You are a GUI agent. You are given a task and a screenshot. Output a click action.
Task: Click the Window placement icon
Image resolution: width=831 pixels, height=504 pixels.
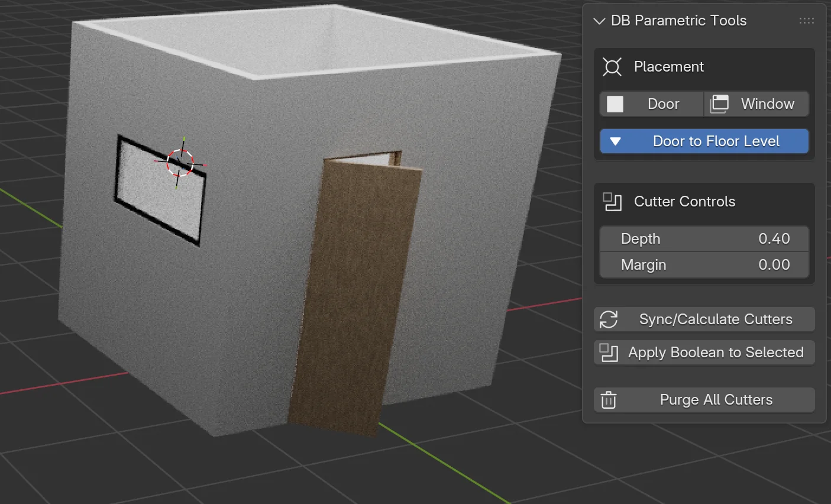pyautogui.click(x=719, y=104)
